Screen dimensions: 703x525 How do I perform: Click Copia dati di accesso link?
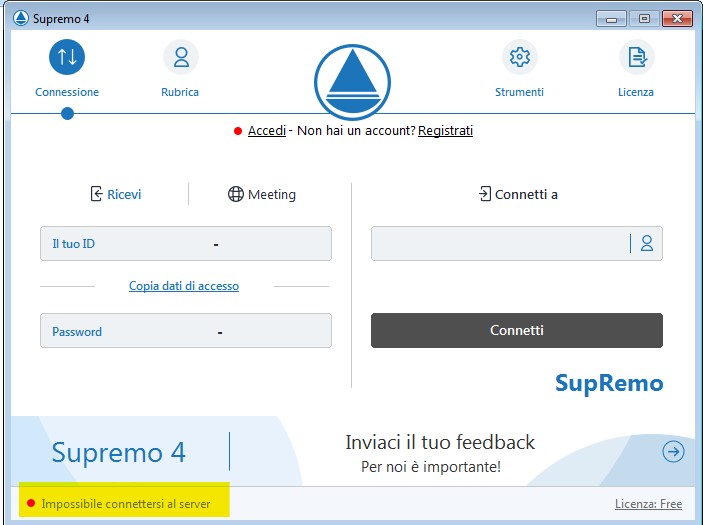(184, 286)
